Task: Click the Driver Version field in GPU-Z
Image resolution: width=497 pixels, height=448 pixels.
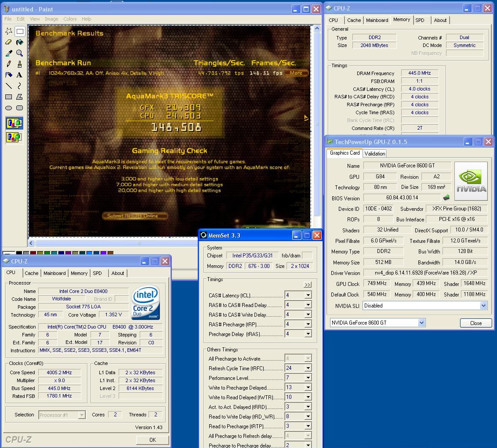Action: [425, 273]
